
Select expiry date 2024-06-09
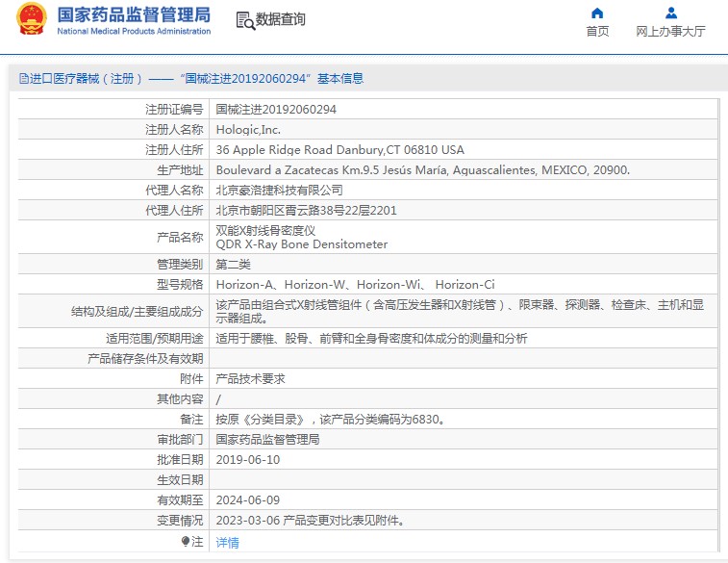[x=248, y=499]
